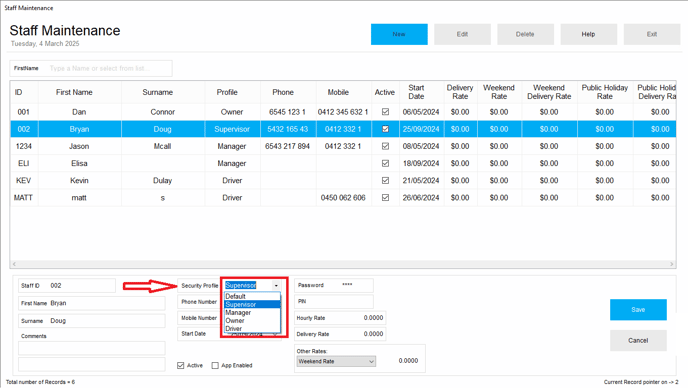Click the Hourly Rate field
The width and height of the screenshot is (688, 388).
(340, 318)
